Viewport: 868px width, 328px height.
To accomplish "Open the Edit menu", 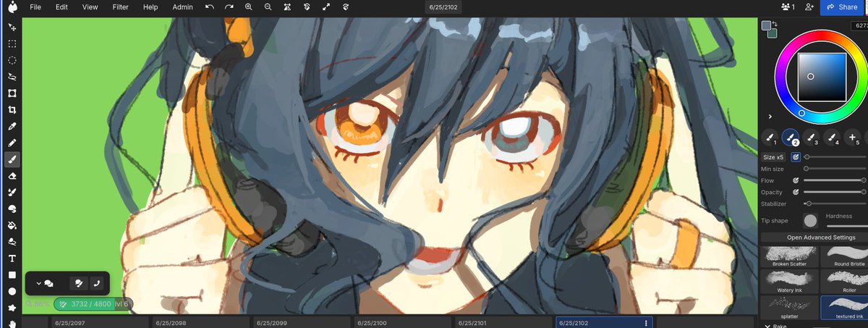I will [61, 7].
